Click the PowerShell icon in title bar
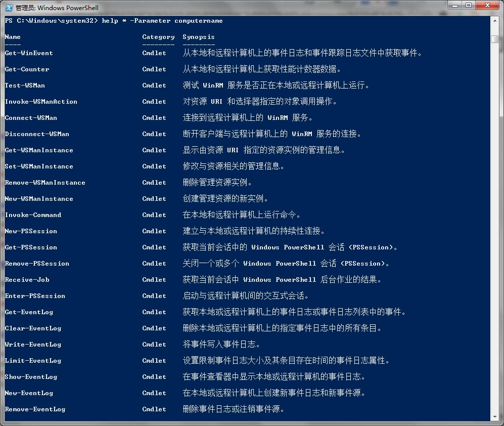The image size is (504, 426). (9, 8)
